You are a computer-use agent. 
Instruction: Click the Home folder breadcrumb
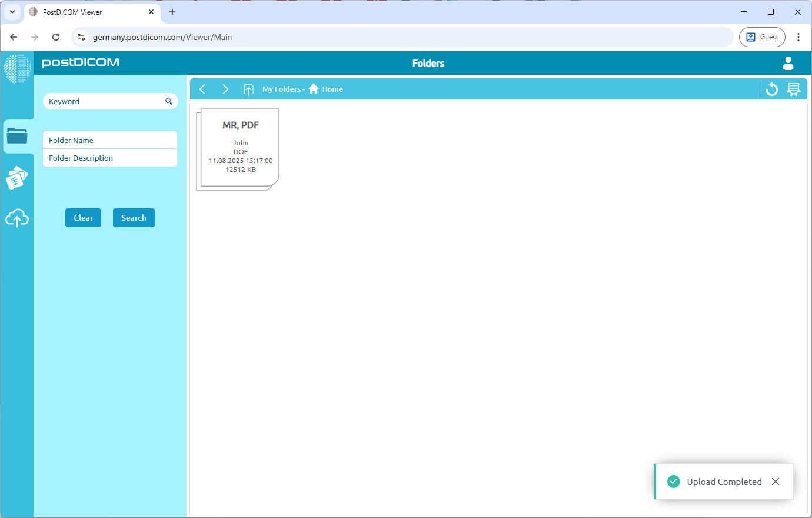(x=327, y=89)
